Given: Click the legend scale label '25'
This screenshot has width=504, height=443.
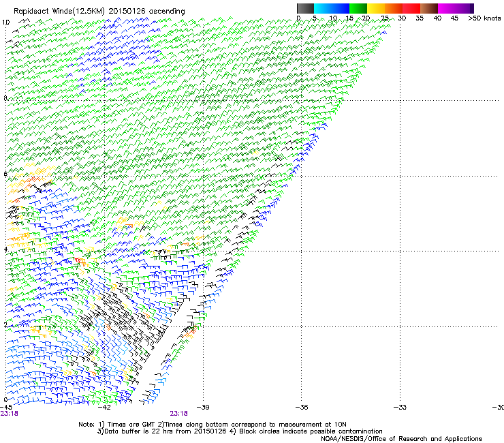Looking at the screenshot, I should 384,18.
